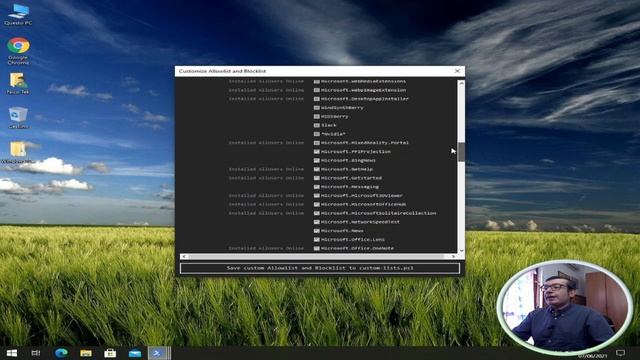Select the folder icon below Cestino
Viewport: 640px width, 360px height.
pos(18,152)
